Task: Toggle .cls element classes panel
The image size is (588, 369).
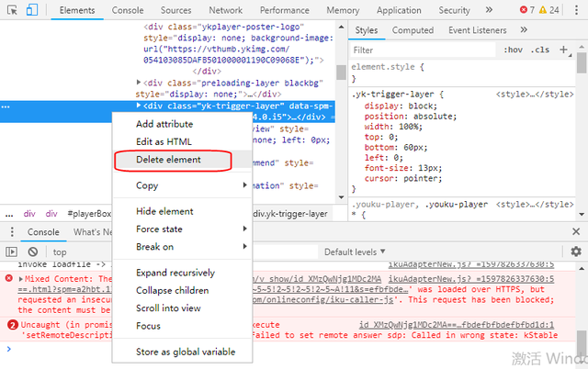Action: coord(541,50)
